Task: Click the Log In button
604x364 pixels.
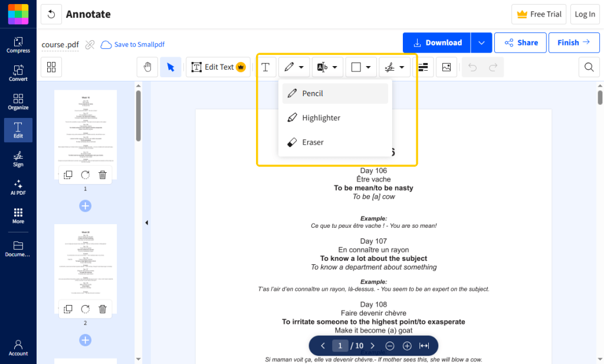Action: [585, 14]
